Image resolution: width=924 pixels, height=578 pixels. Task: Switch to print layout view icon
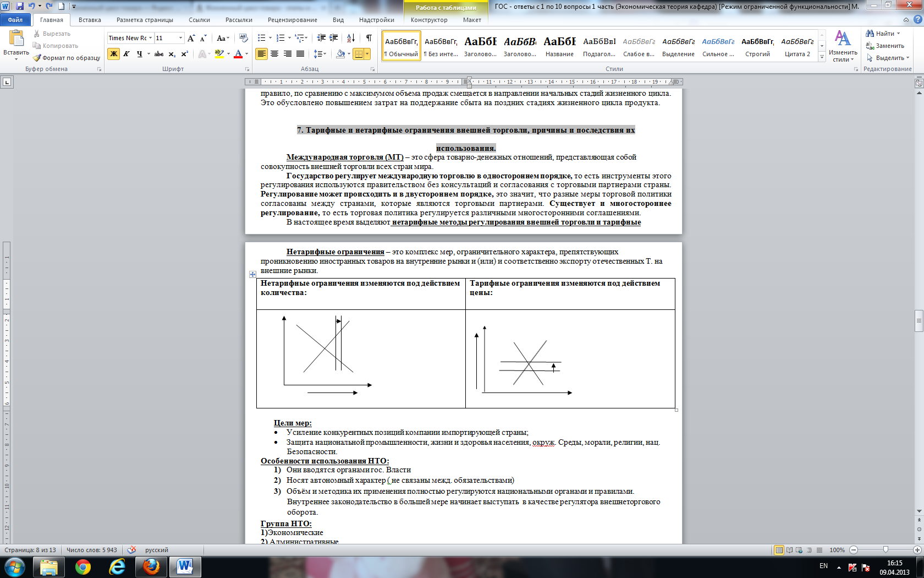[779, 550]
